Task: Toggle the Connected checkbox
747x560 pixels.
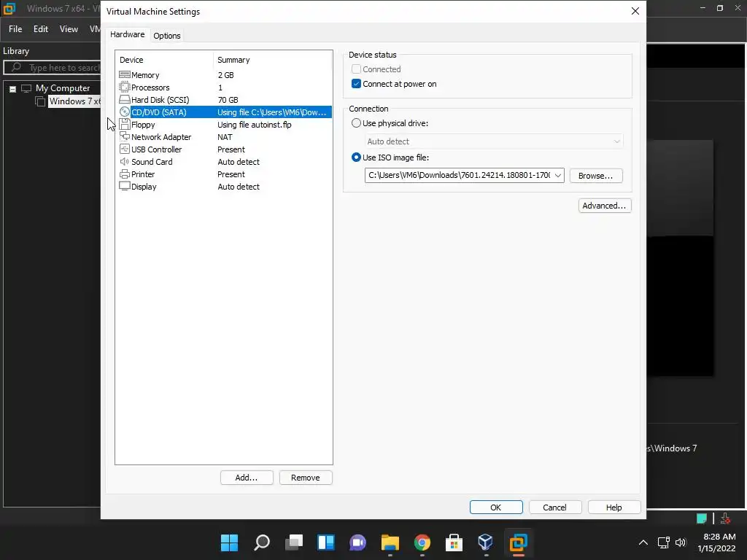Action: [356, 69]
